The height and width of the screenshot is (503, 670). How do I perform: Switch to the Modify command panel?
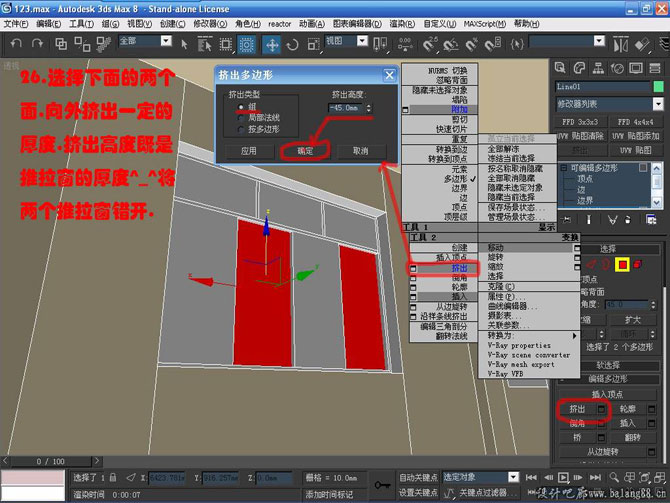tap(579, 68)
